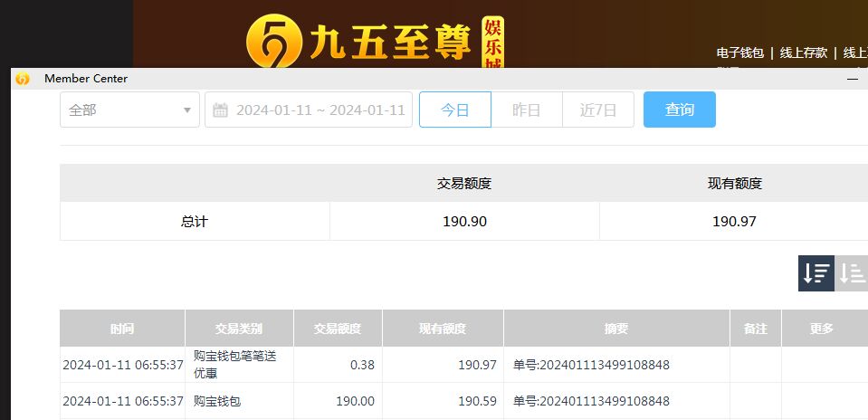The image size is (868, 420).
Task: Select ascending sort order icon
Action: [852, 273]
